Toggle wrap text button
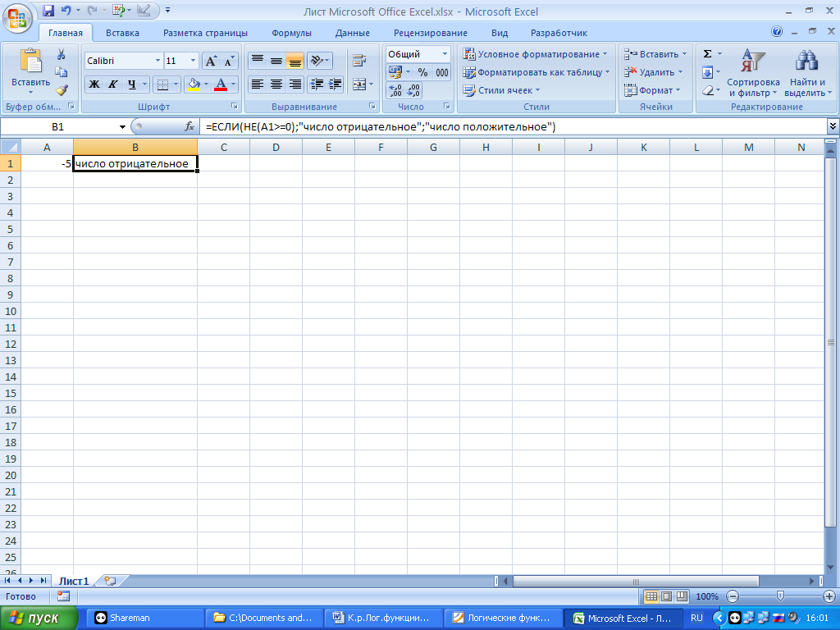This screenshot has width=840, height=630. (x=359, y=61)
